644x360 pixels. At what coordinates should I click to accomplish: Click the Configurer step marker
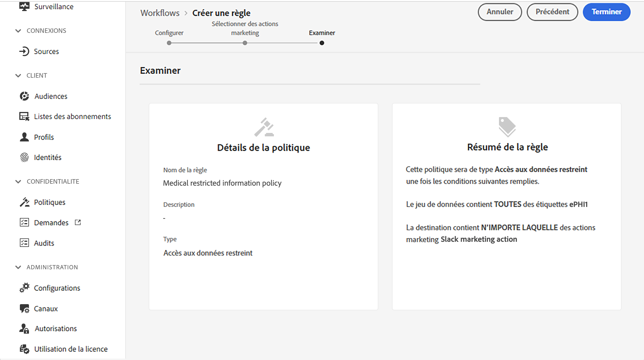tap(169, 43)
